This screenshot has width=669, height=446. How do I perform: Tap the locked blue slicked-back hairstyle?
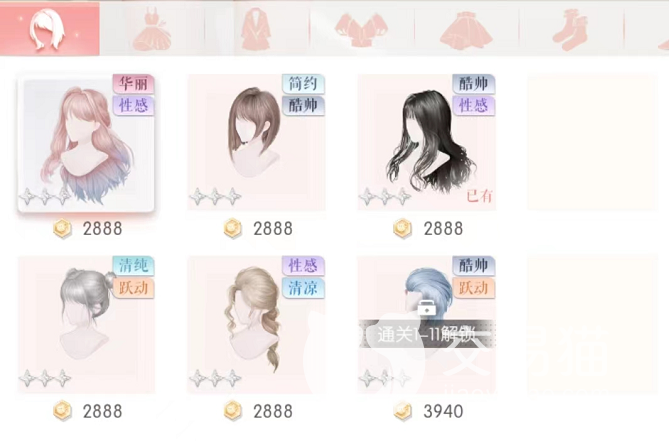pyautogui.click(x=427, y=324)
